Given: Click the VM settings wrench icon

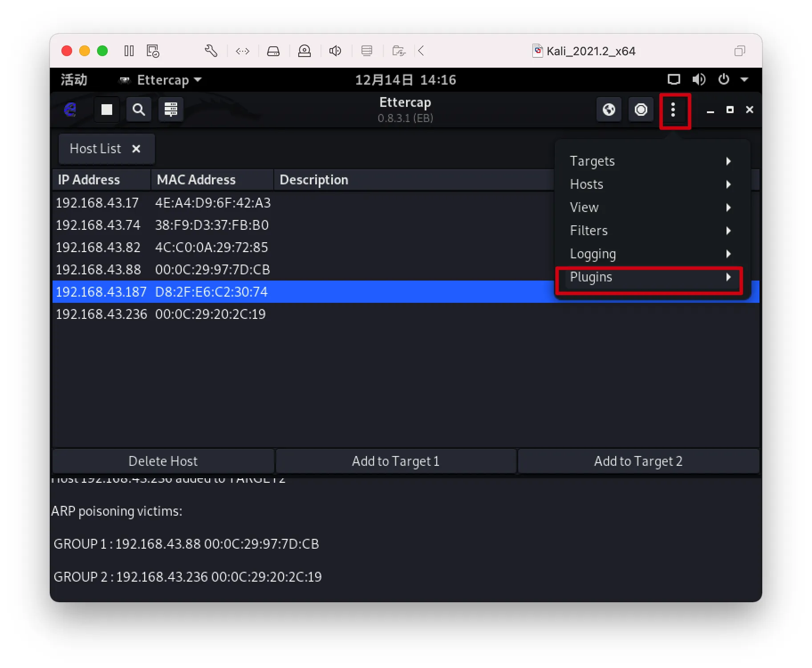Looking at the screenshot, I should click(211, 51).
